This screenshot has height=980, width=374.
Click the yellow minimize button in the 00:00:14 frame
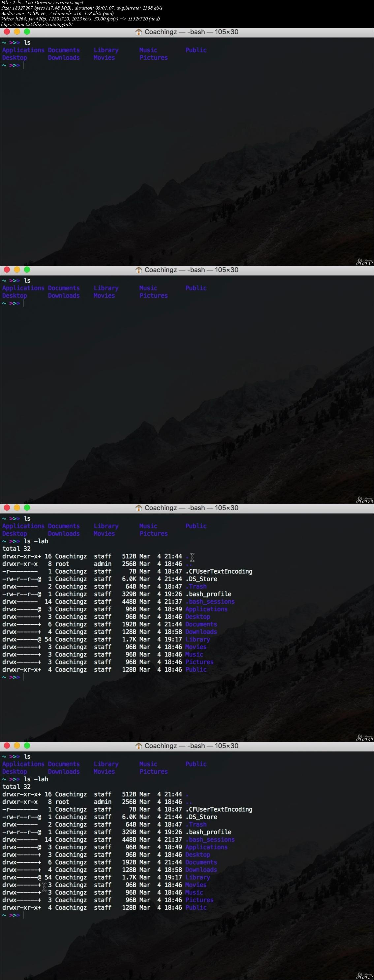17,32
